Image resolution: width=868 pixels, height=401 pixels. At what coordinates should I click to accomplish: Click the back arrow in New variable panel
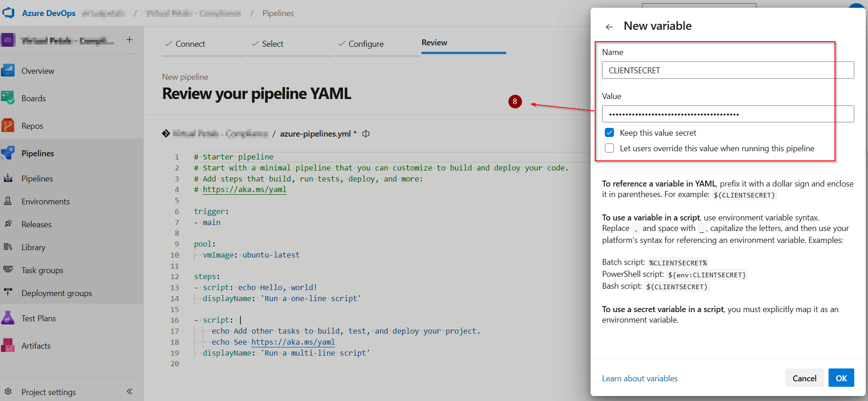(609, 27)
